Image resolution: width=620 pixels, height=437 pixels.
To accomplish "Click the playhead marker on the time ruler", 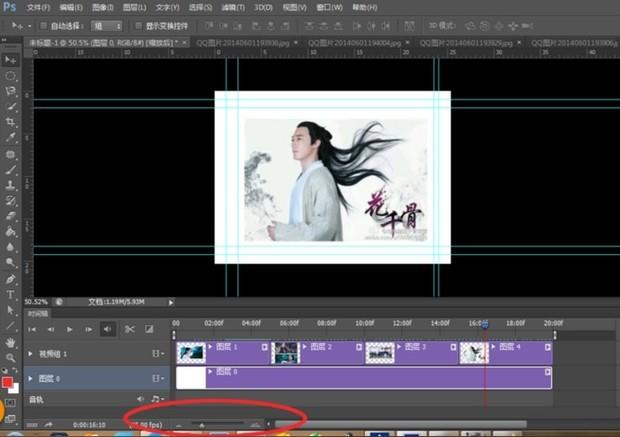I will click(x=485, y=323).
